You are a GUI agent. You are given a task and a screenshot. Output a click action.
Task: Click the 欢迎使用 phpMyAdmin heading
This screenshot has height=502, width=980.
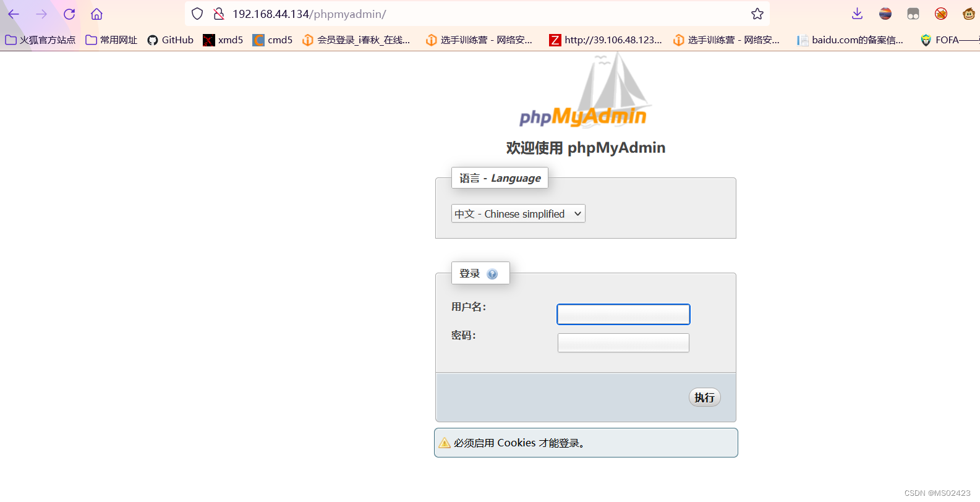(x=586, y=148)
